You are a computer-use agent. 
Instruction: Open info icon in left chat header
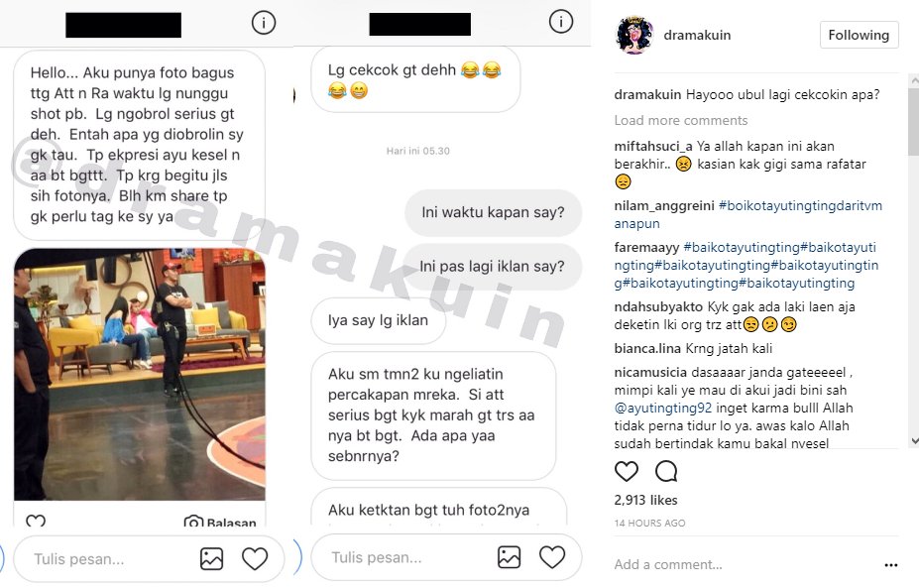(x=264, y=23)
